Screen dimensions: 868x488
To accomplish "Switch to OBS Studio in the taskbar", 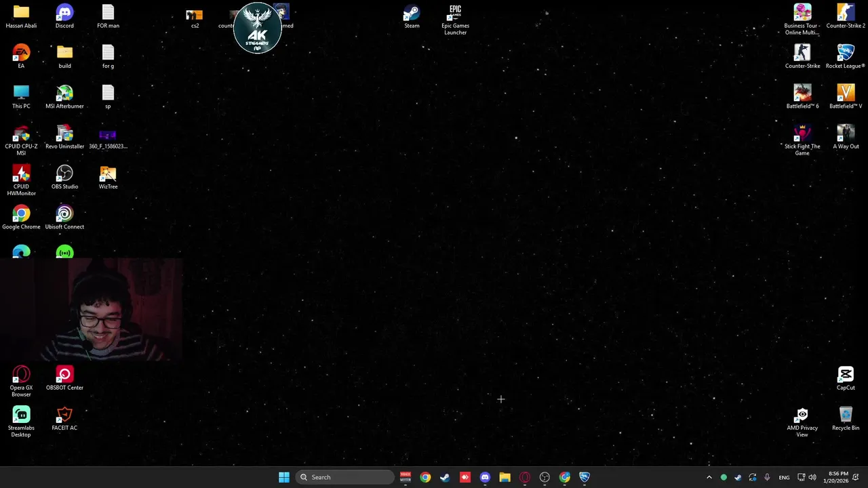I will click(x=545, y=477).
